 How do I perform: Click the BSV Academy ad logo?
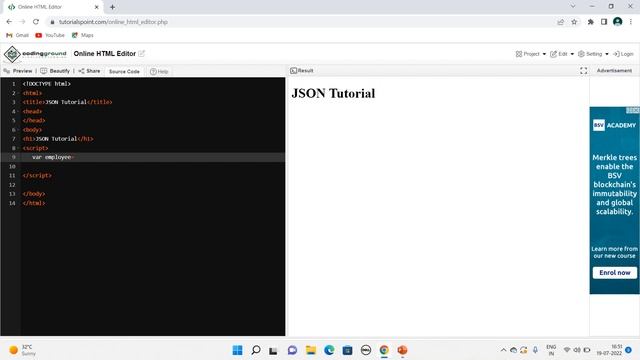coord(614,125)
